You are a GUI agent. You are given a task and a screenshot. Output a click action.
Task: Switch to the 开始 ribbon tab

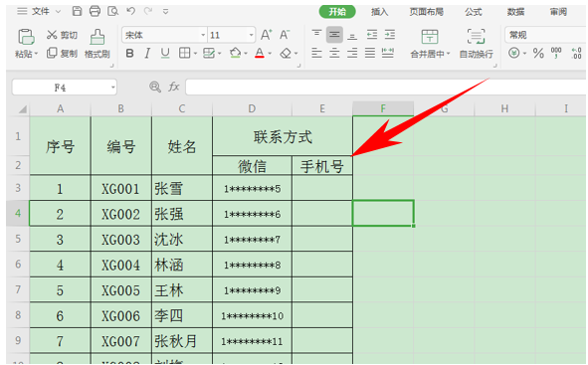pos(337,12)
